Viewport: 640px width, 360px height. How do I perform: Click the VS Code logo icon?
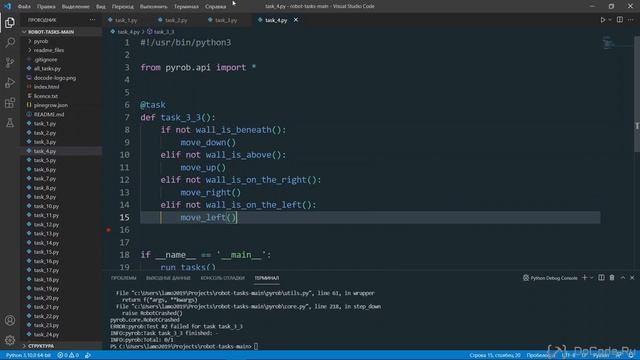pyautogui.click(x=7, y=6)
